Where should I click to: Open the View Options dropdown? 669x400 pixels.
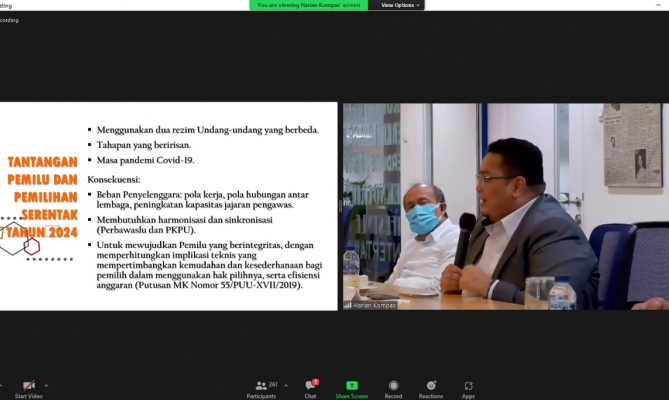coord(399,5)
